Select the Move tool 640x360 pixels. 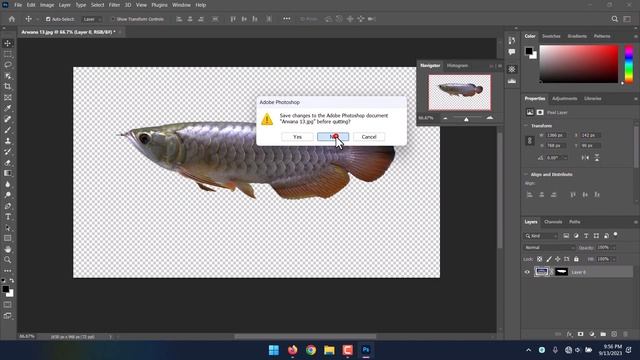click(8, 43)
